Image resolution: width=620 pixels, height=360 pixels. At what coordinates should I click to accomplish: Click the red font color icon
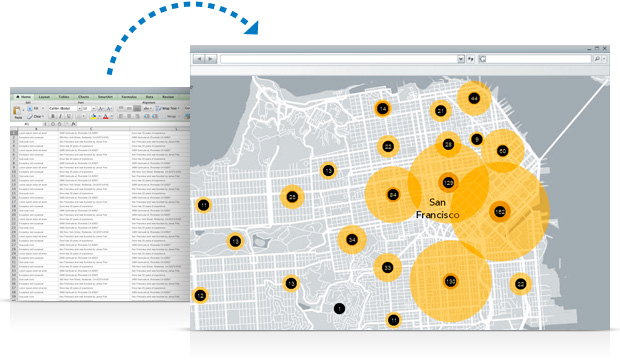(105, 116)
